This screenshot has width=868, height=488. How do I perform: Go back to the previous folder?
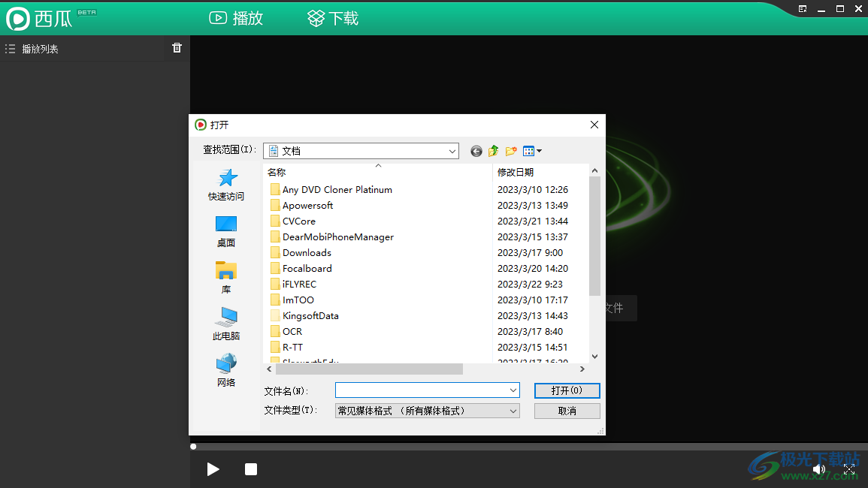tap(476, 150)
